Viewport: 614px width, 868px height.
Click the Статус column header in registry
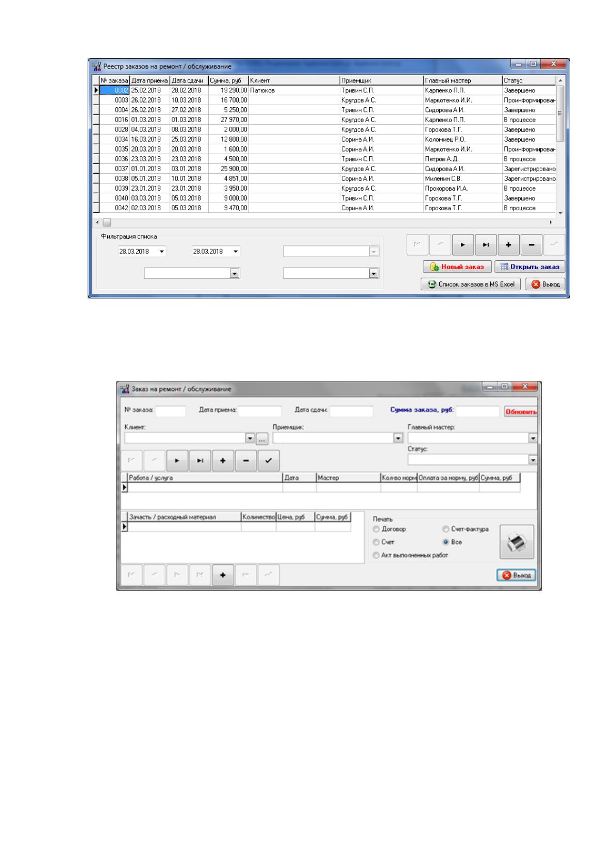coord(528,81)
